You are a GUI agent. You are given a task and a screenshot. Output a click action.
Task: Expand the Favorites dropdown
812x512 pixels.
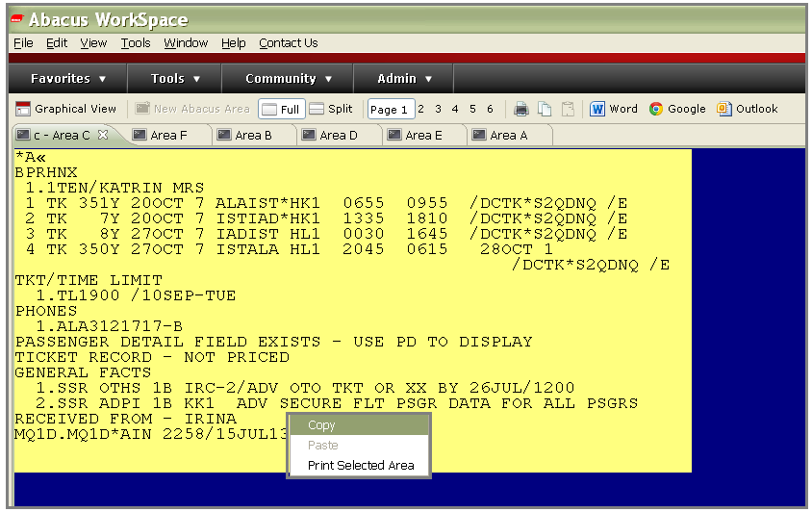(68, 79)
